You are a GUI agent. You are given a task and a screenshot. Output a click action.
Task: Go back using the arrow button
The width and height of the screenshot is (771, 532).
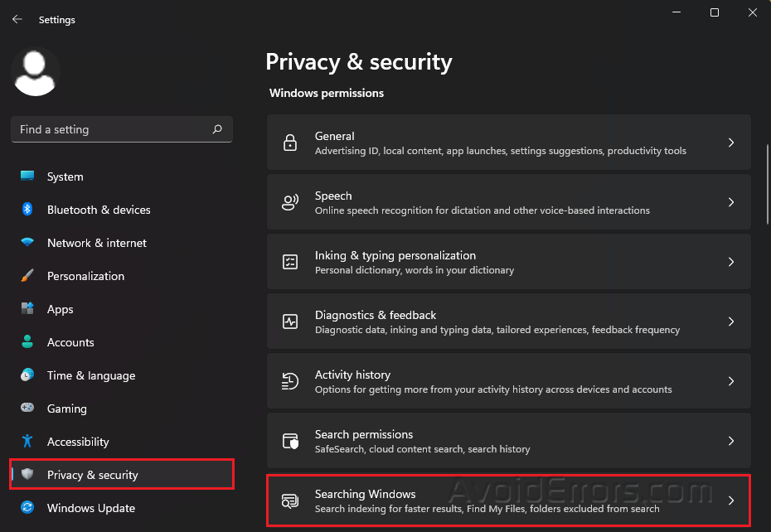tap(17, 19)
